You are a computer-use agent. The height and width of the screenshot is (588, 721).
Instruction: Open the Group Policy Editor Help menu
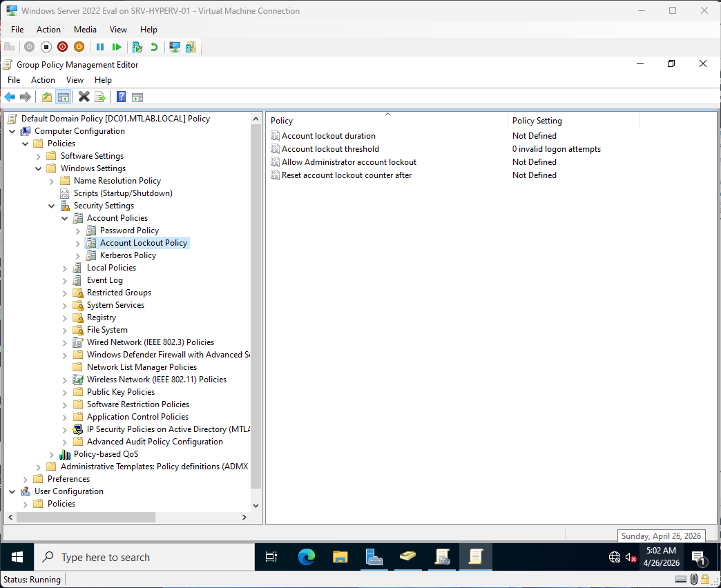click(103, 80)
